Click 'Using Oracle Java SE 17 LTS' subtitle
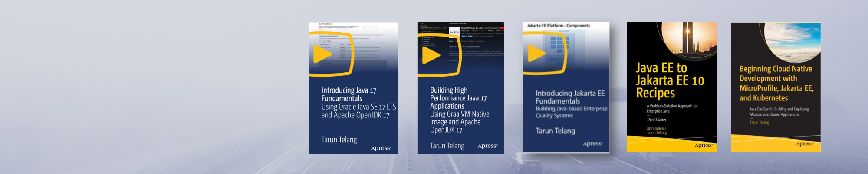The image size is (868, 174). click(358, 107)
